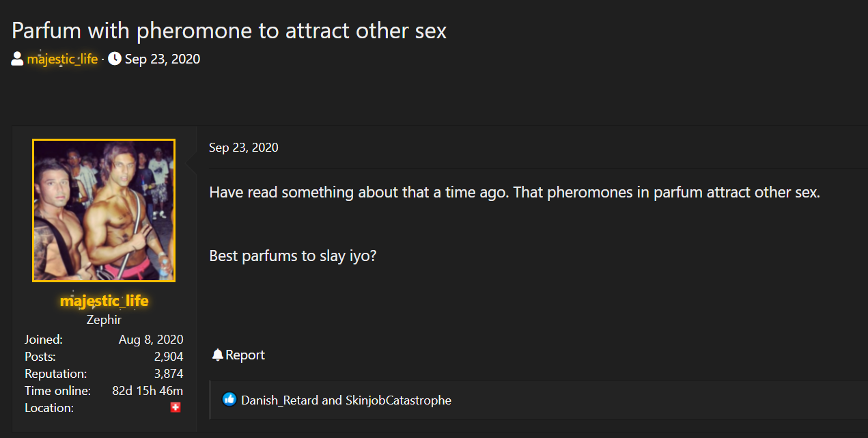Click the clock icon next to thread date
The width and height of the screenshot is (868, 438).
[115, 59]
